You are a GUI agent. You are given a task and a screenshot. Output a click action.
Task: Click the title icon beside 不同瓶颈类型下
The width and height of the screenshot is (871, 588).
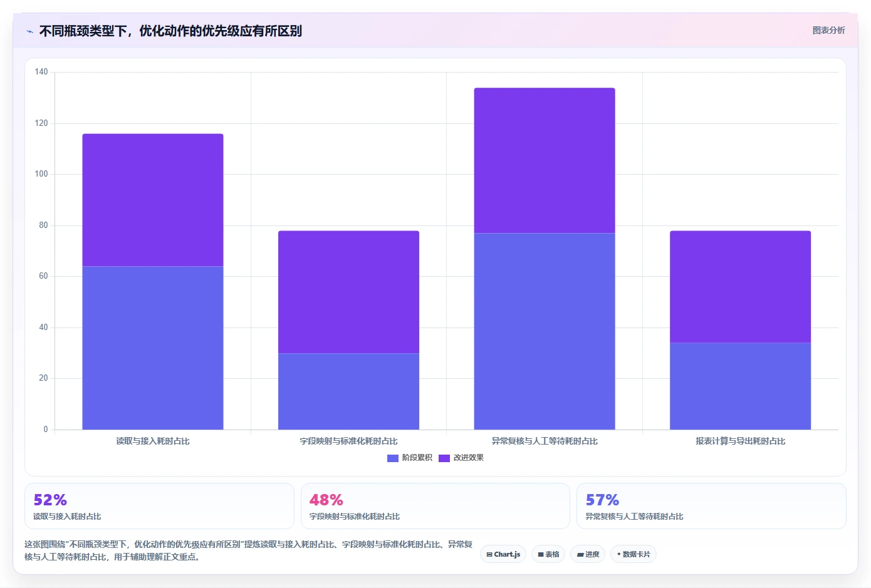pos(29,31)
